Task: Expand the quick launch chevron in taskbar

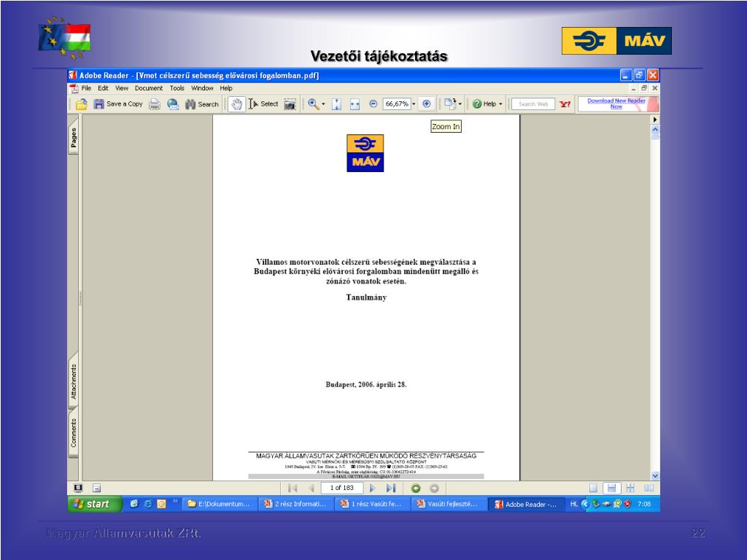Action: (x=175, y=501)
